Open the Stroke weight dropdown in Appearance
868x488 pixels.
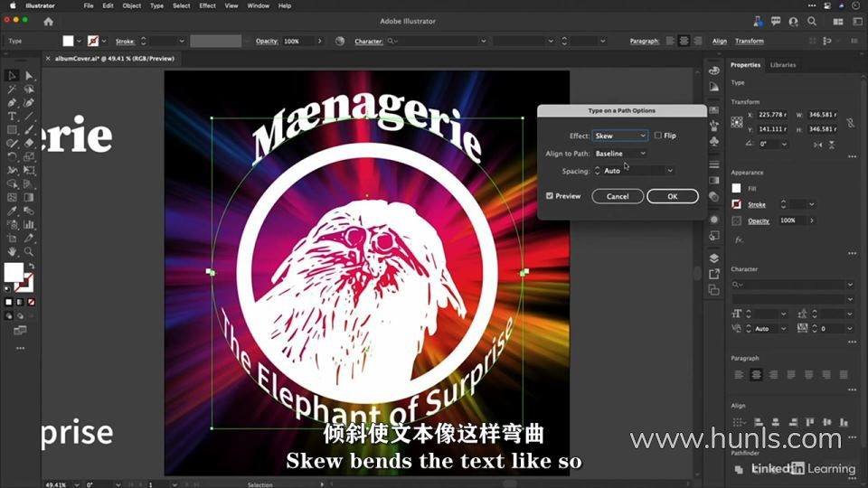point(812,204)
